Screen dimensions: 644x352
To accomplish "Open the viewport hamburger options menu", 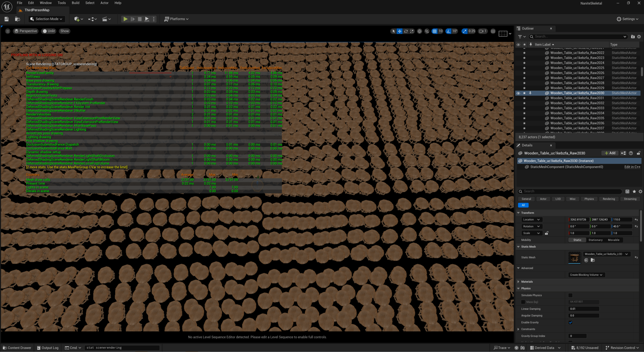I will 8,31.
